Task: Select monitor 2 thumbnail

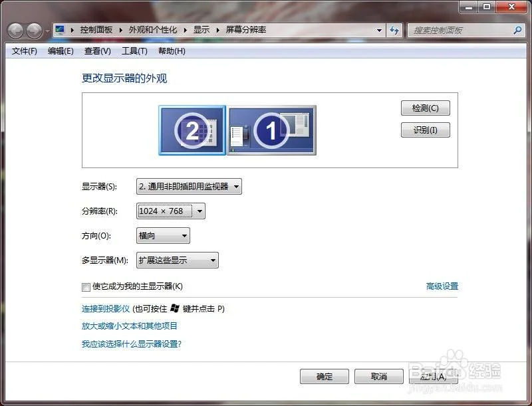Action: [x=192, y=130]
